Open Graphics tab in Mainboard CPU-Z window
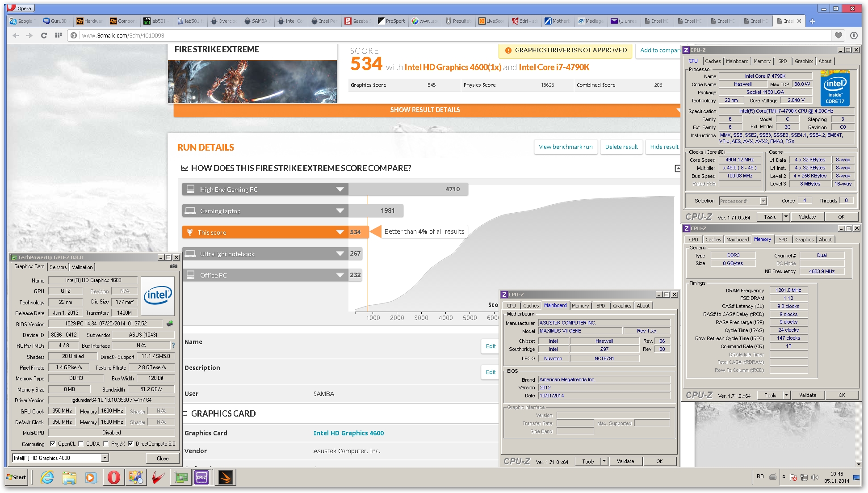The width and height of the screenshot is (868, 493). [622, 306]
